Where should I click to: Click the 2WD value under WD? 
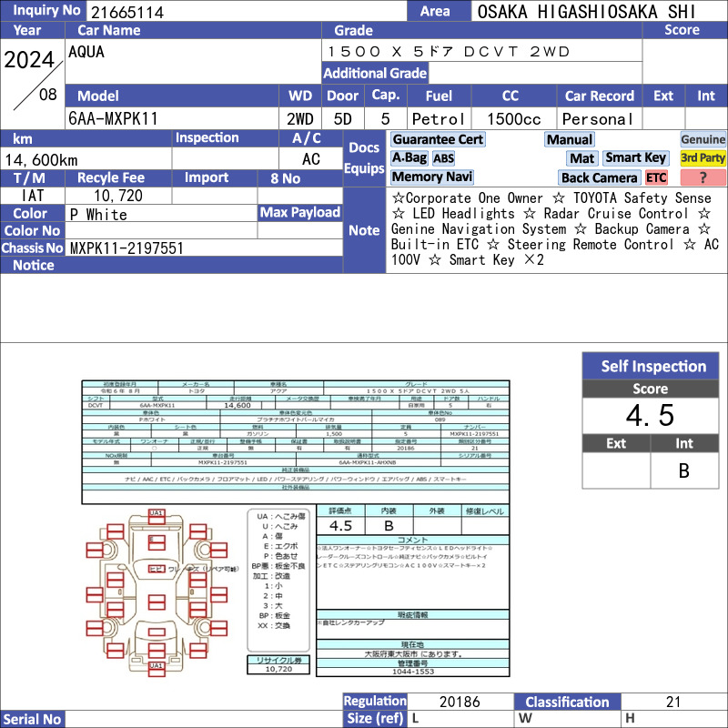point(300,119)
